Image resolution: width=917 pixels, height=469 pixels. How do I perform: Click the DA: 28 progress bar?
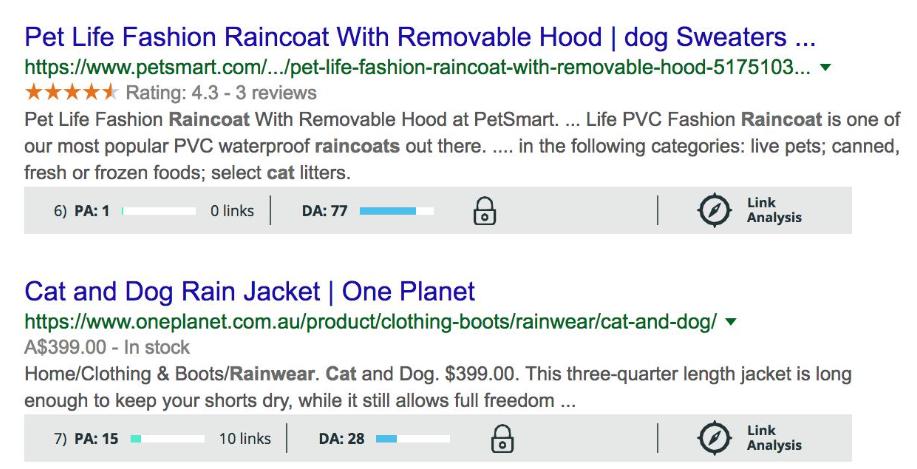pyautogui.click(x=413, y=439)
